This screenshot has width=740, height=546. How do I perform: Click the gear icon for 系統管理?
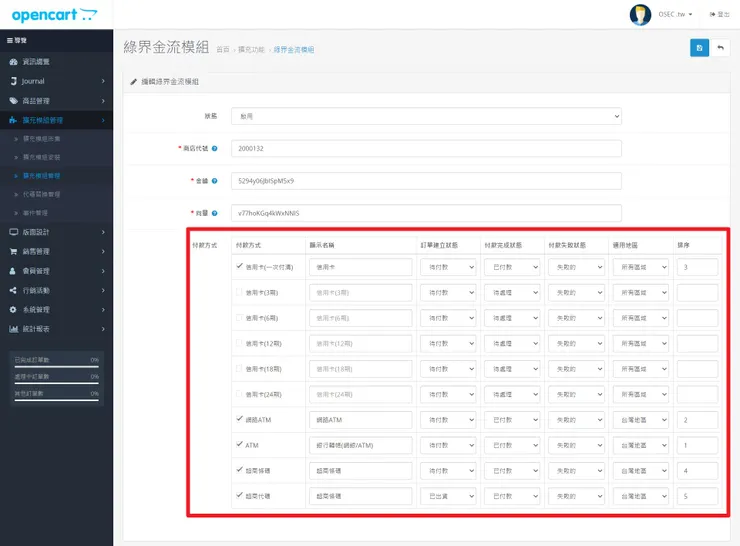pyautogui.click(x=13, y=310)
